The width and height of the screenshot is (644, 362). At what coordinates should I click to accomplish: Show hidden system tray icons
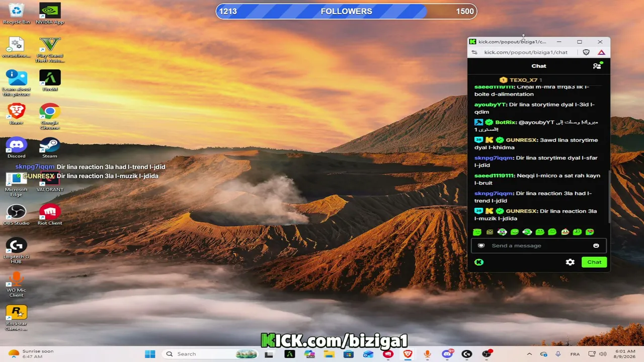point(529,354)
